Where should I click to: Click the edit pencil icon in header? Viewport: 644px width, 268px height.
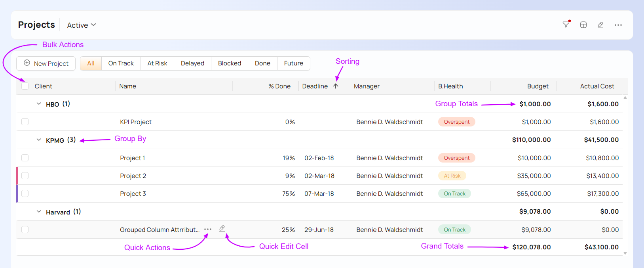[x=600, y=25]
